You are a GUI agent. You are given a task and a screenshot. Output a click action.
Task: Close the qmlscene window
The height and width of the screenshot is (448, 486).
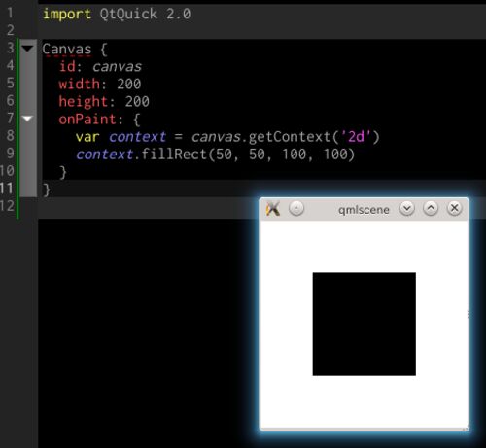[x=454, y=208]
